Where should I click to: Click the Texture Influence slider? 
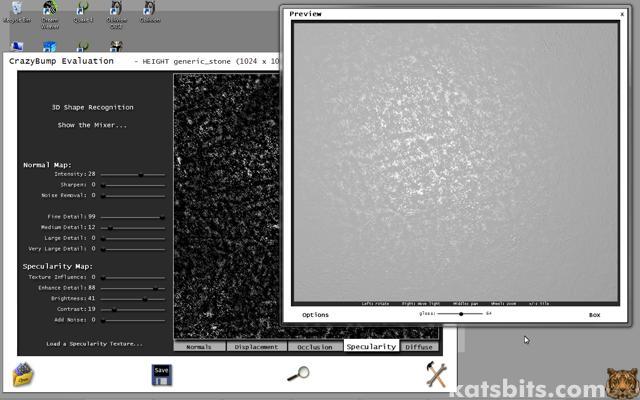[x=133, y=278]
